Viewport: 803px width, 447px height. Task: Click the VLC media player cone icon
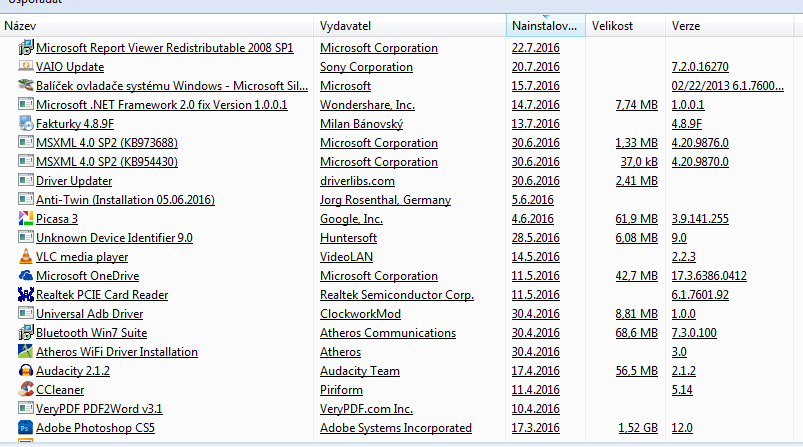26,256
